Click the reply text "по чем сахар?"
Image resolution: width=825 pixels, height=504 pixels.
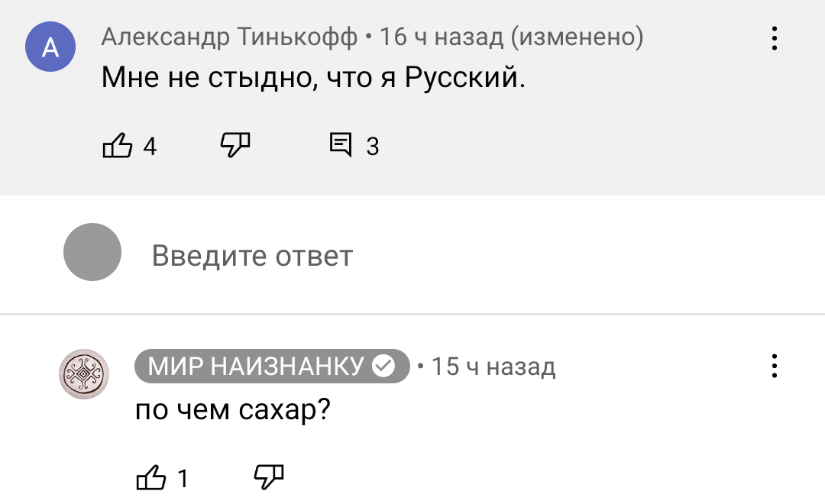(x=232, y=411)
